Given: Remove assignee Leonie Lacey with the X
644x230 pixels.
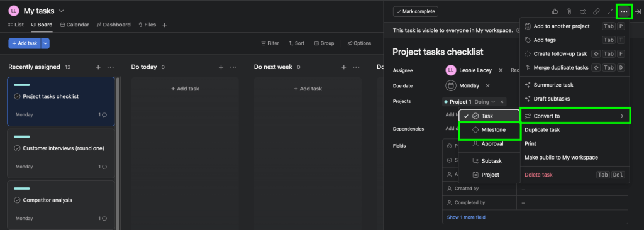Looking at the screenshot, I should pyautogui.click(x=501, y=70).
